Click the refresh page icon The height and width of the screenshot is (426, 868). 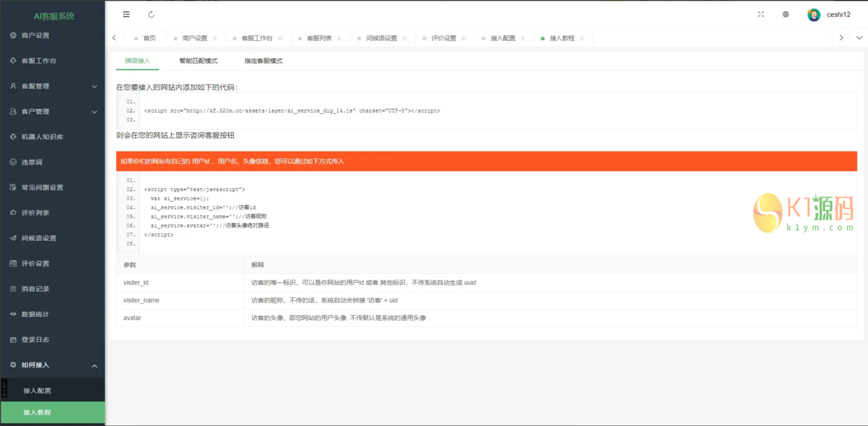coord(151,14)
